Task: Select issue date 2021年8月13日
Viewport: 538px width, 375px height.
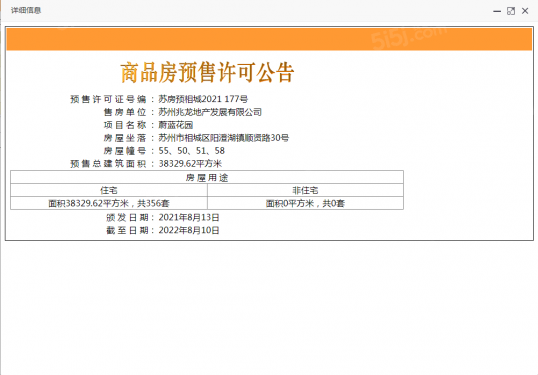Action: pos(189,218)
